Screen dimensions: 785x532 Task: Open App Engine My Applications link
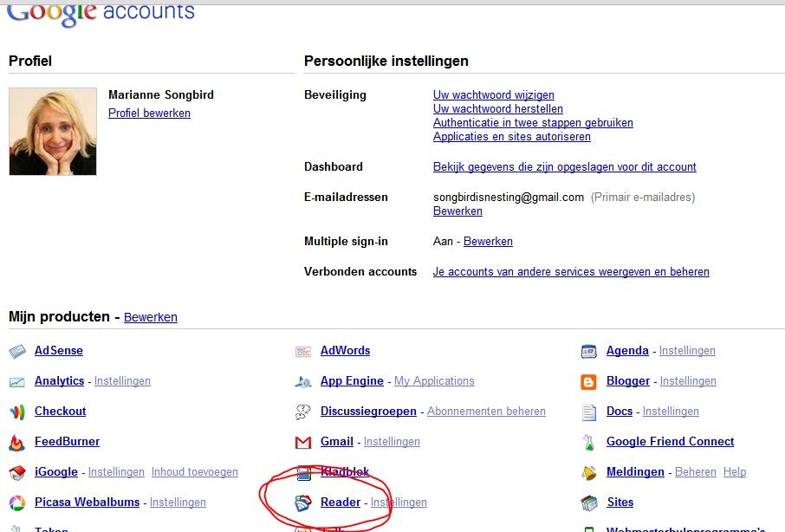pos(434,381)
